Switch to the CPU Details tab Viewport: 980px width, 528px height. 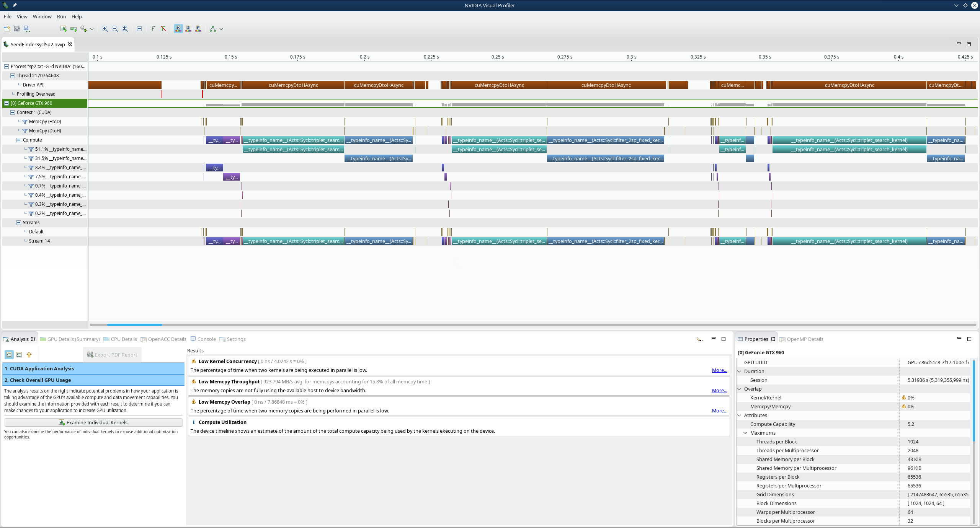click(x=120, y=339)
